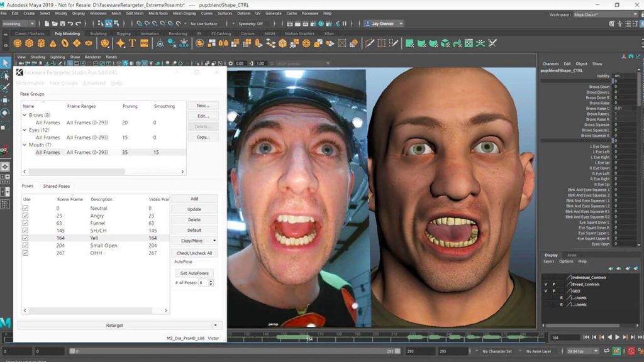The image size is (644, 362).
Task: Open the Mesh Tools menu
Action: 158,14
